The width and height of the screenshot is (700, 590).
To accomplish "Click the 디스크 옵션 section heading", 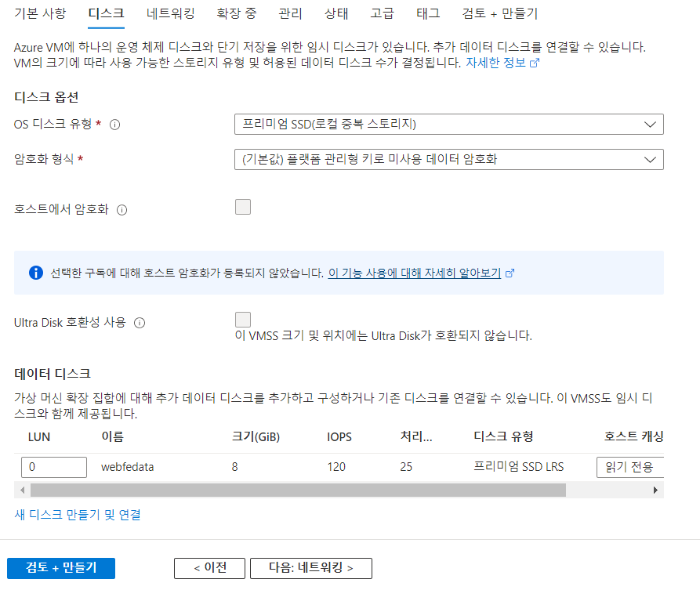I will (46, 97).
